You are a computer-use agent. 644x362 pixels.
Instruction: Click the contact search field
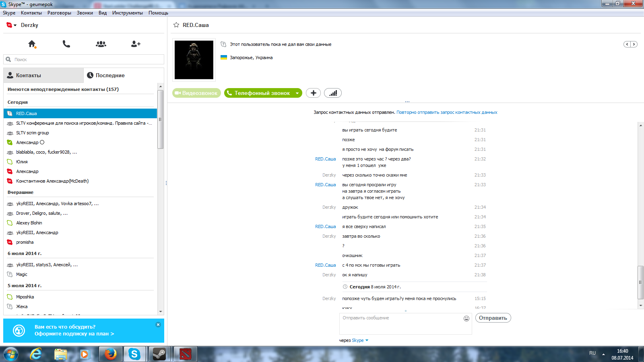[x=84, y=60]
